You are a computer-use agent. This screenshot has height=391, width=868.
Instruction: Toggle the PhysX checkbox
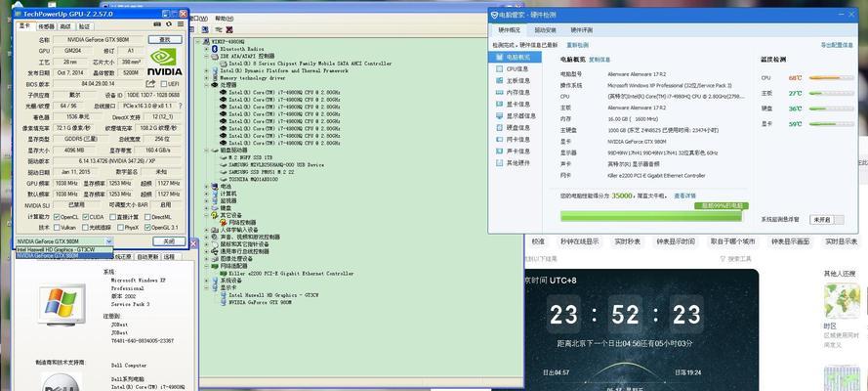coord(119,227)
